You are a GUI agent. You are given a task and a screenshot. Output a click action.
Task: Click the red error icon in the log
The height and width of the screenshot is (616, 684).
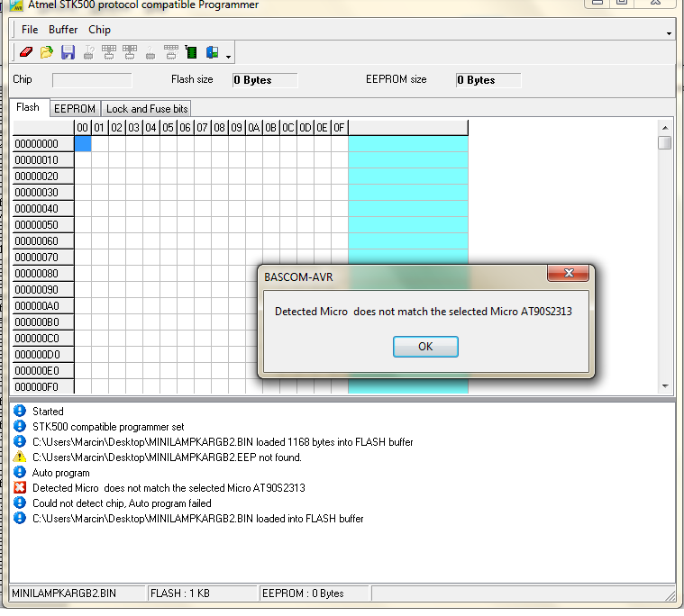click(x=20, y=487)
